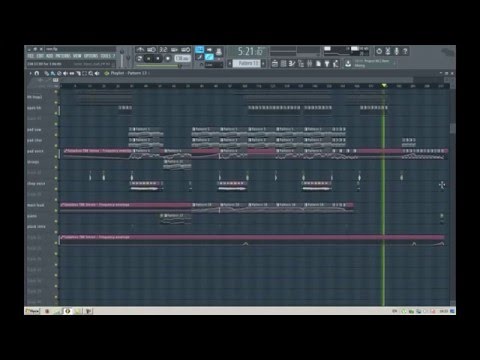The image size is (480, 360).
Task: Click the download content library icon
Action: click(348, 63)
